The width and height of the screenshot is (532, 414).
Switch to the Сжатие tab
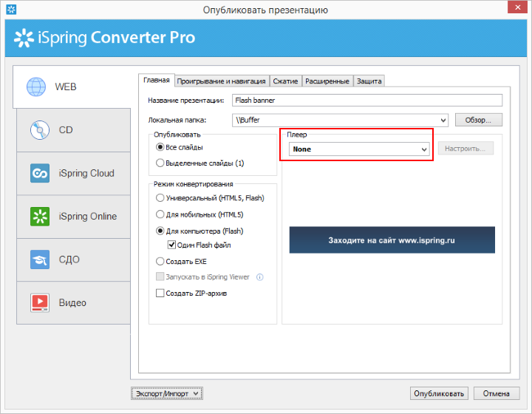click(285, 81)
